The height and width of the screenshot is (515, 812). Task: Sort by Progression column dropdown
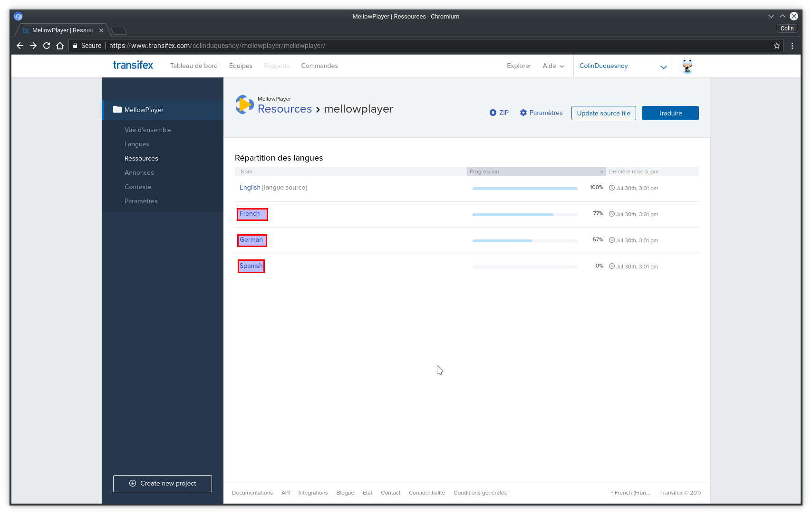point(536,172)
